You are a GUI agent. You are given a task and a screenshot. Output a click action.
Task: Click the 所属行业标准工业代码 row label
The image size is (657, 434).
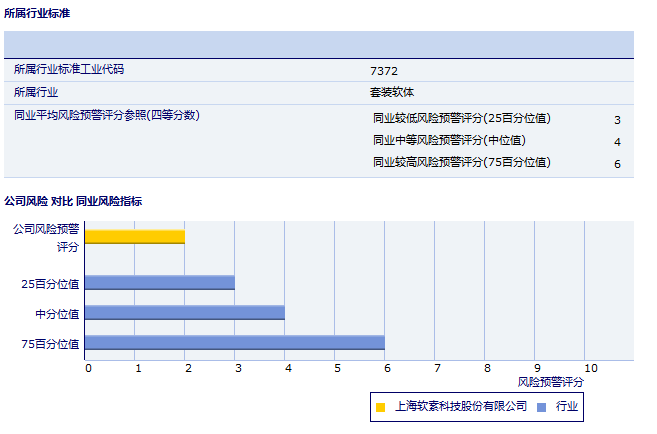click(69, 70)
